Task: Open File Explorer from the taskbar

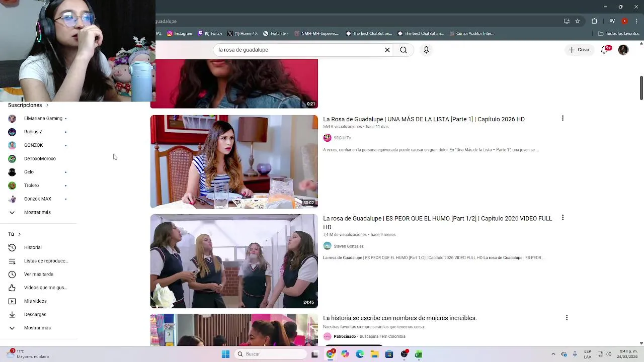Action: [374, 354]
